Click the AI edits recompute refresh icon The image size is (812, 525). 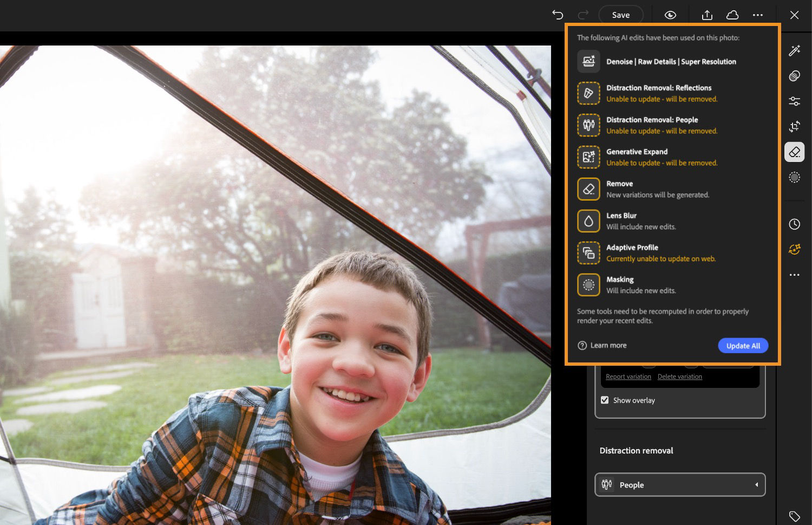(x=794, y=249)
